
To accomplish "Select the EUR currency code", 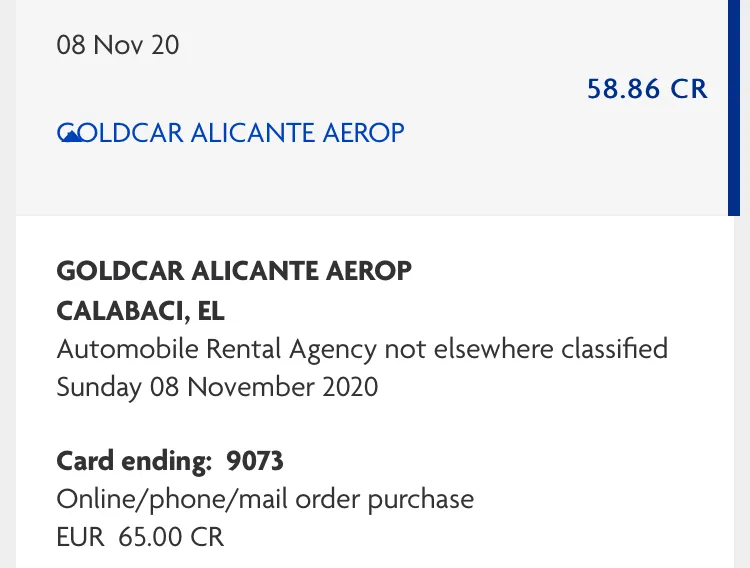I will 80,536.
